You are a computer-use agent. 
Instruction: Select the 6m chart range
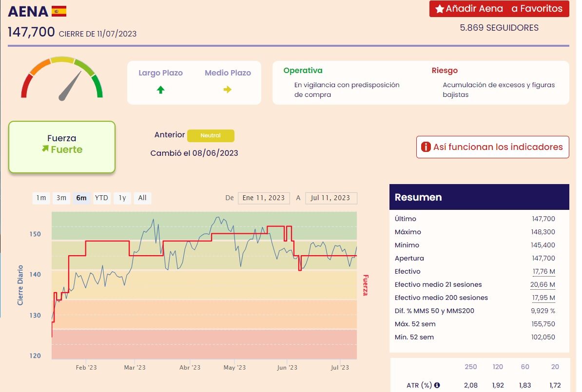click(x=81, y=198)
